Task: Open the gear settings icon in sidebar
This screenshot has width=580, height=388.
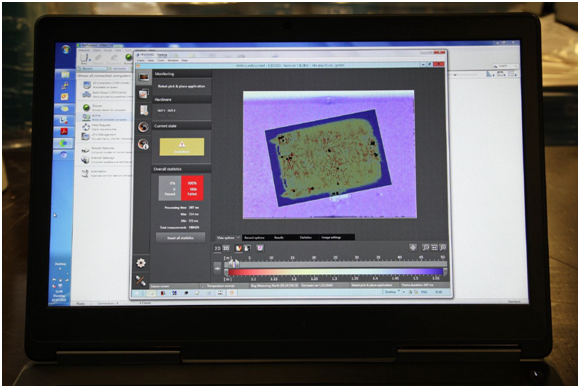Action: 141,263
